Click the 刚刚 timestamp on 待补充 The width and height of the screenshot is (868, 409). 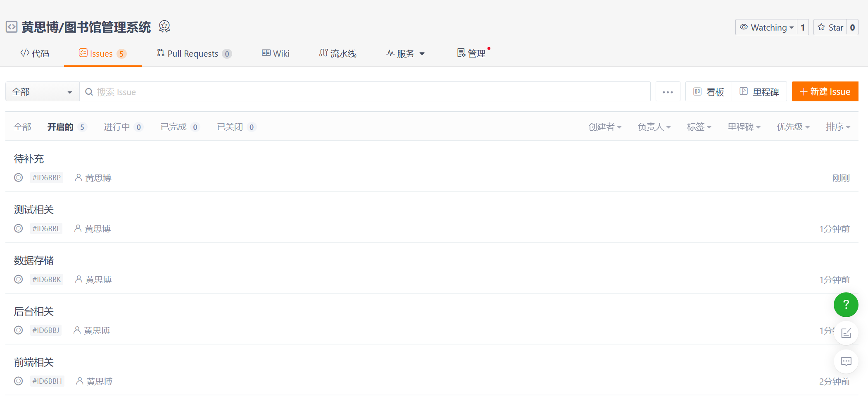click(841, 178)
